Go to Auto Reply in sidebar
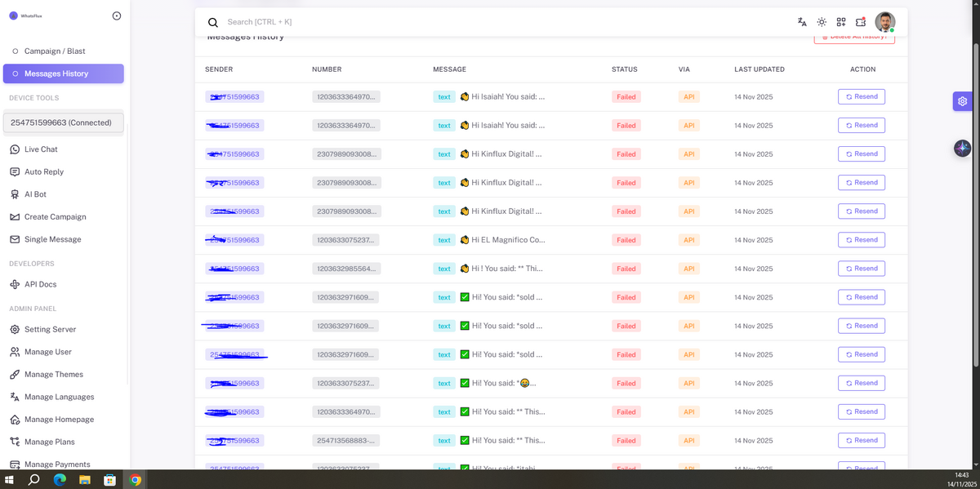The height and width of the screenshot is (489, 980). 43,171
